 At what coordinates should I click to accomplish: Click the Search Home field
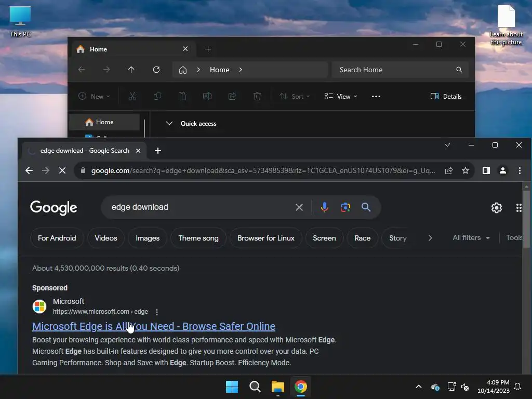(x=400, y=70)
